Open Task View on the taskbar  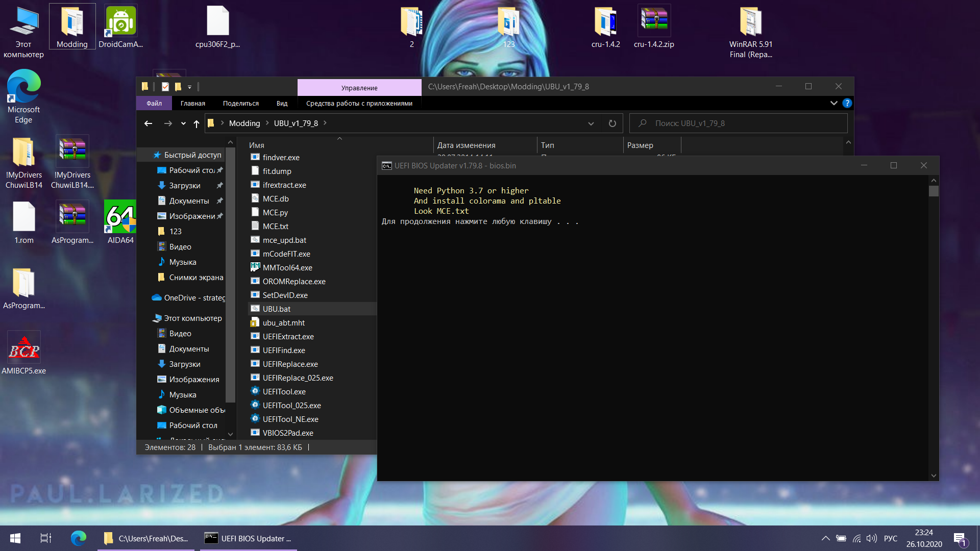[x=46, y=538]
